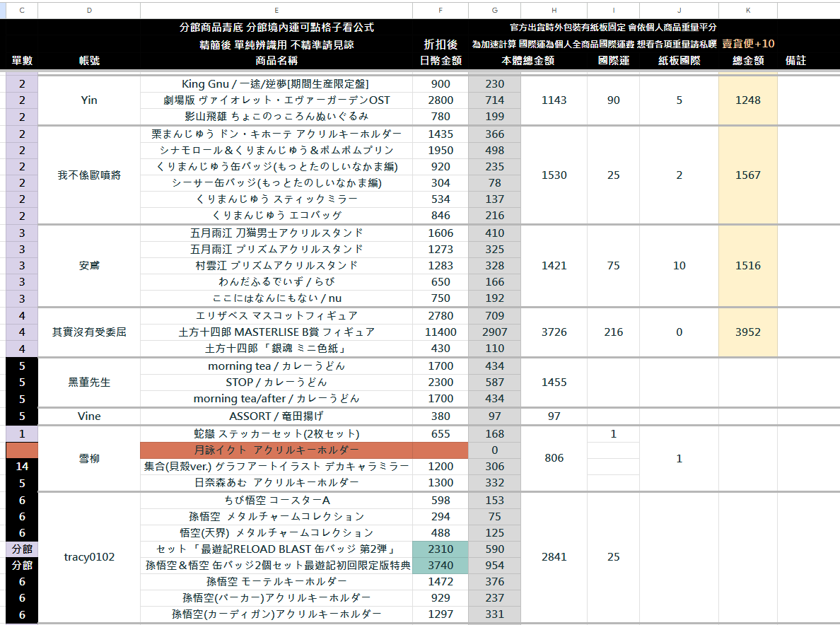Click the 1530 subtotal cell
840x625 pixels.
pos(554,175)
